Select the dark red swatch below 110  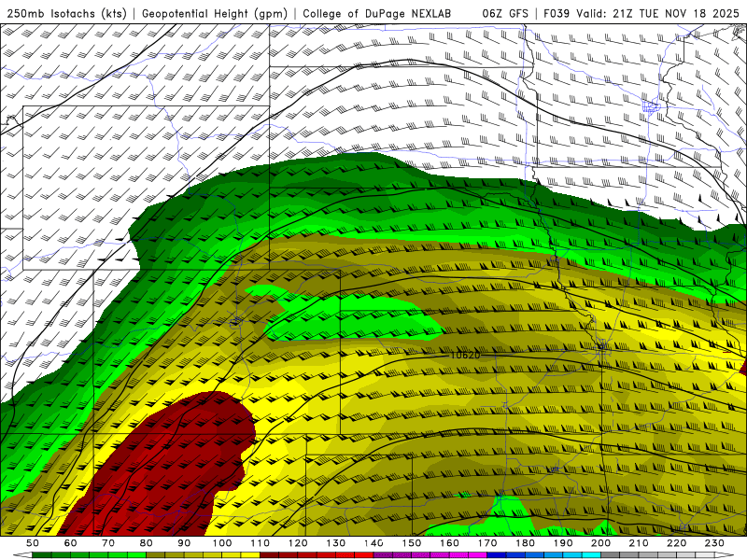(x=270, y=555)
